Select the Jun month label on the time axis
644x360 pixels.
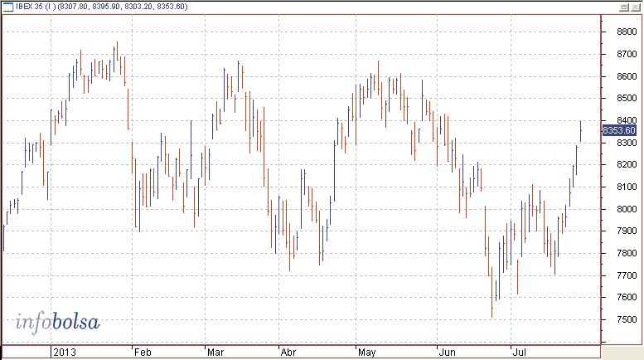(x=447, y=353)
